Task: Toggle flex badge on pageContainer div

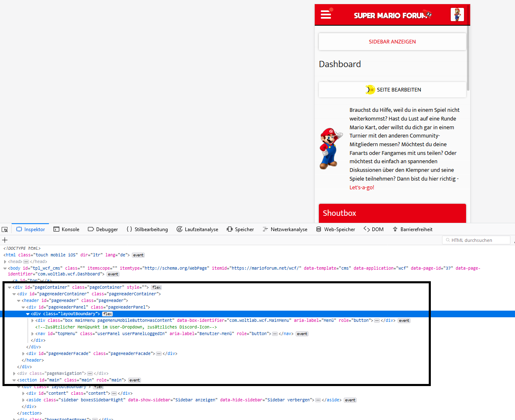Action: (156, 287)
